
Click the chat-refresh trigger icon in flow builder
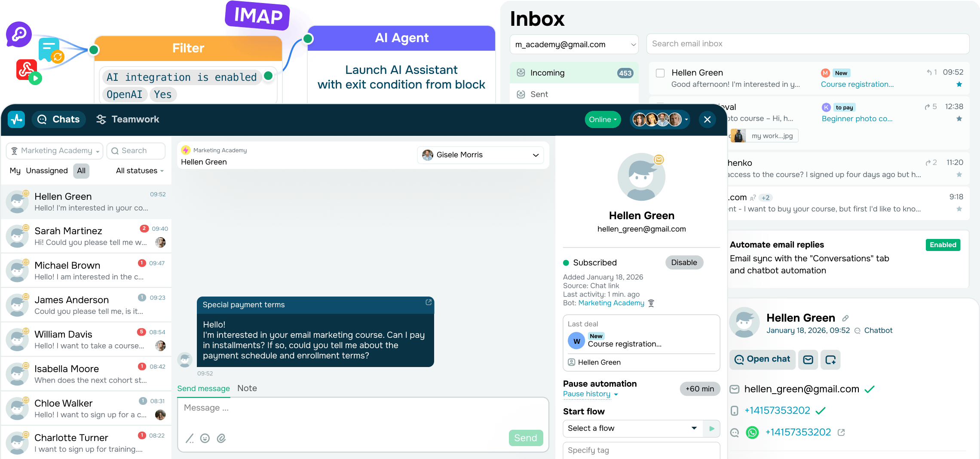pyautogui.click(x=49, y=50)
